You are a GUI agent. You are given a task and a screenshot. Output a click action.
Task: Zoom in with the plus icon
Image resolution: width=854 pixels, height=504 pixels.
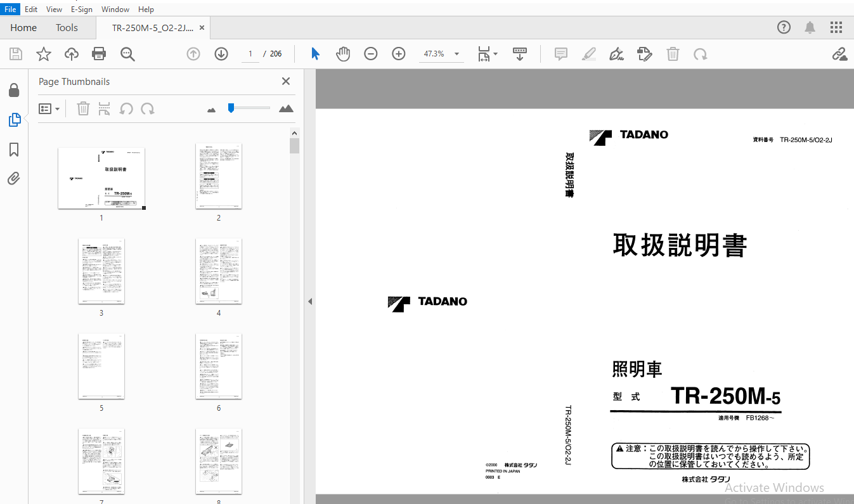point(399,54)
